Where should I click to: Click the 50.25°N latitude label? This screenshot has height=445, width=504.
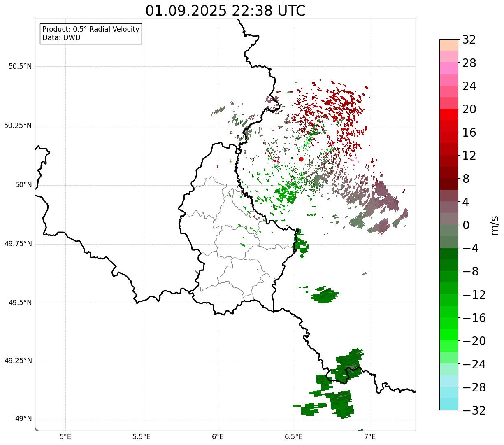point(18,126)
